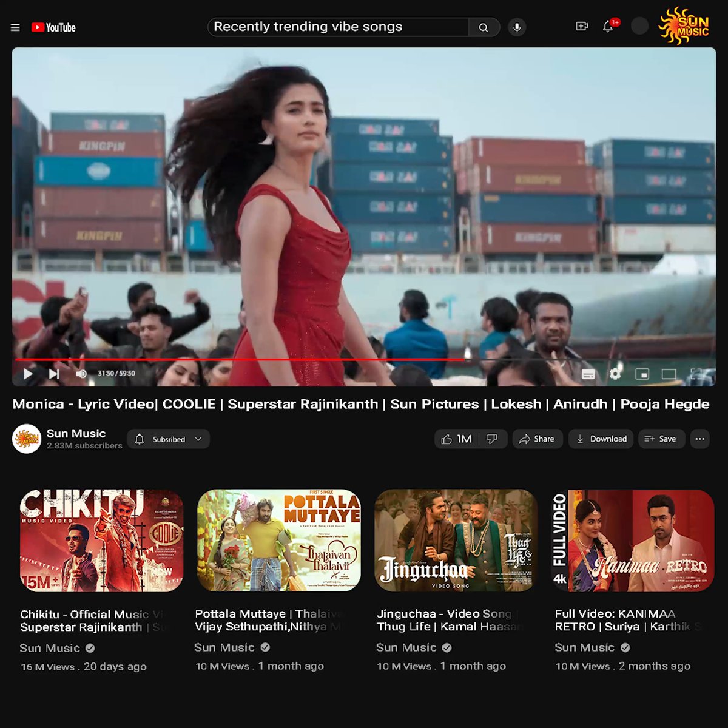The image size is (728, 728).
Task: Click 2.83M subscribers text
Action: [x=84, y=445]
